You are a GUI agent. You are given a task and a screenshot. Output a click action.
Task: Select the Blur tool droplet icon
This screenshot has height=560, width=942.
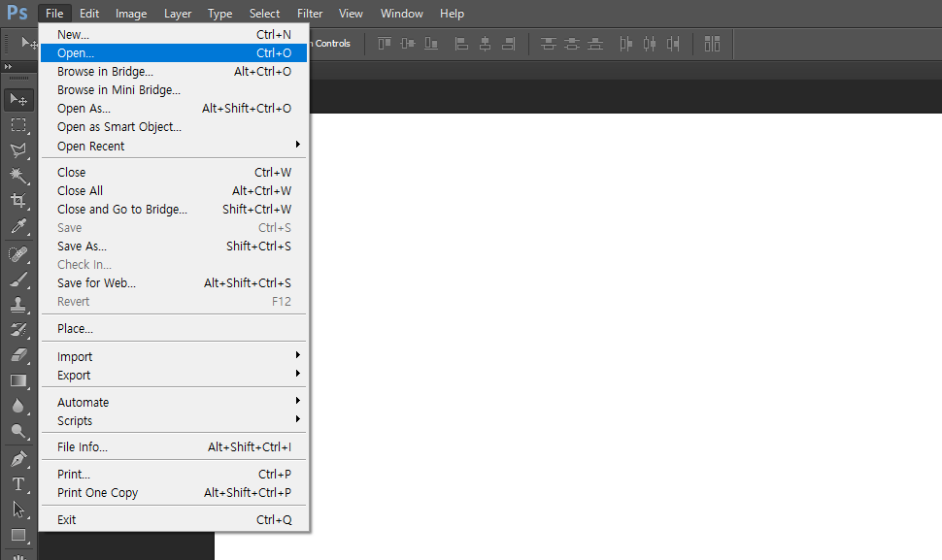[18, 406]
